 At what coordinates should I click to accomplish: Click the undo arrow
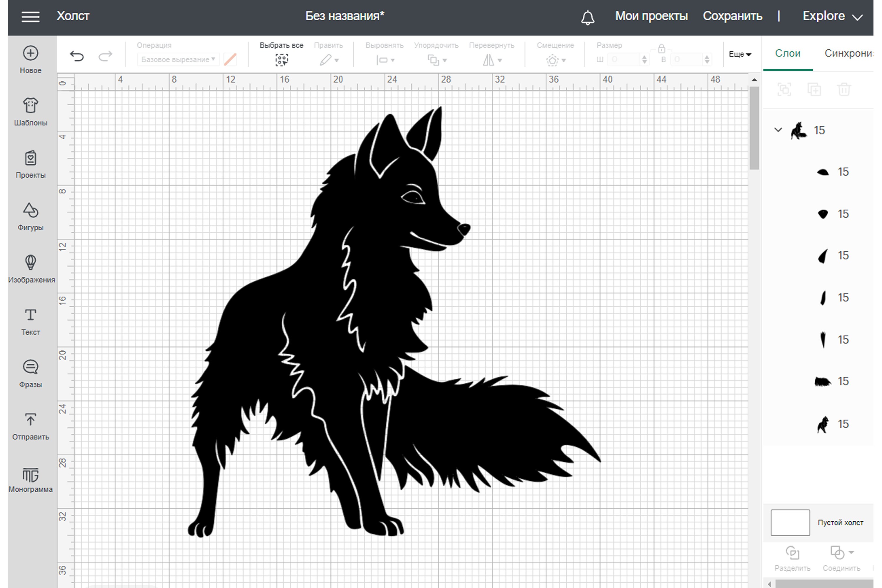tap(77, 56)
